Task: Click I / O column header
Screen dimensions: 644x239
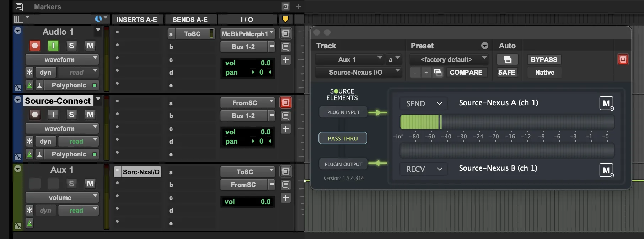Action: click(247, 20)
